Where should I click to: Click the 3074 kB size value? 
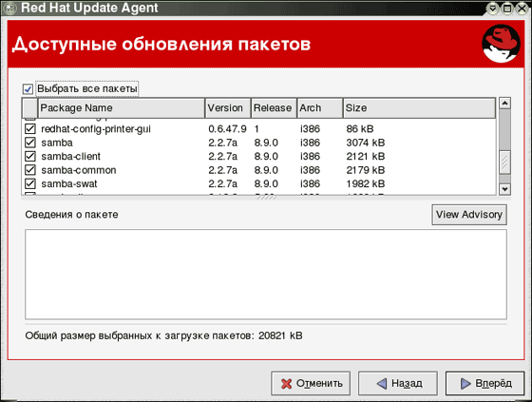tap(366, 143)
